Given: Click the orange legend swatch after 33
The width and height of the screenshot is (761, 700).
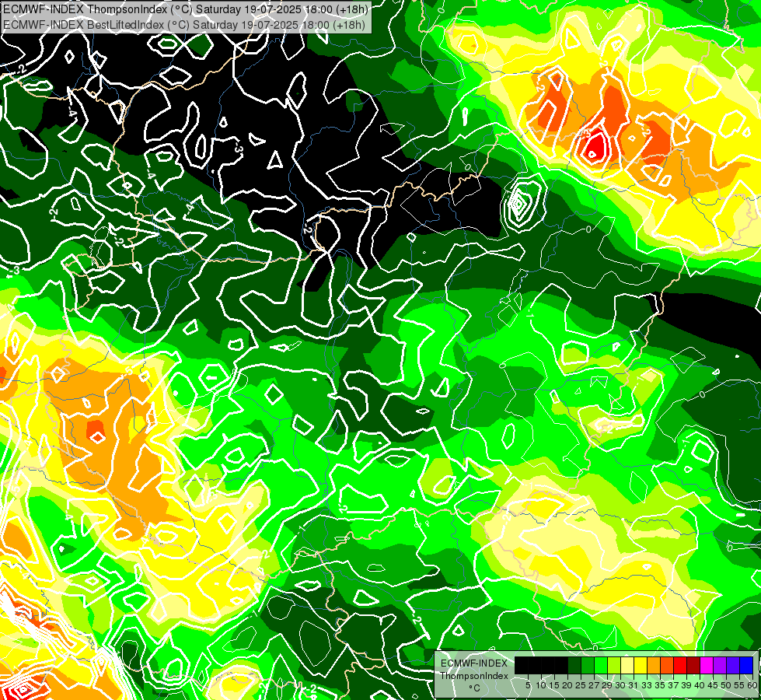Looking at the screenshot, I should point(654,665).
